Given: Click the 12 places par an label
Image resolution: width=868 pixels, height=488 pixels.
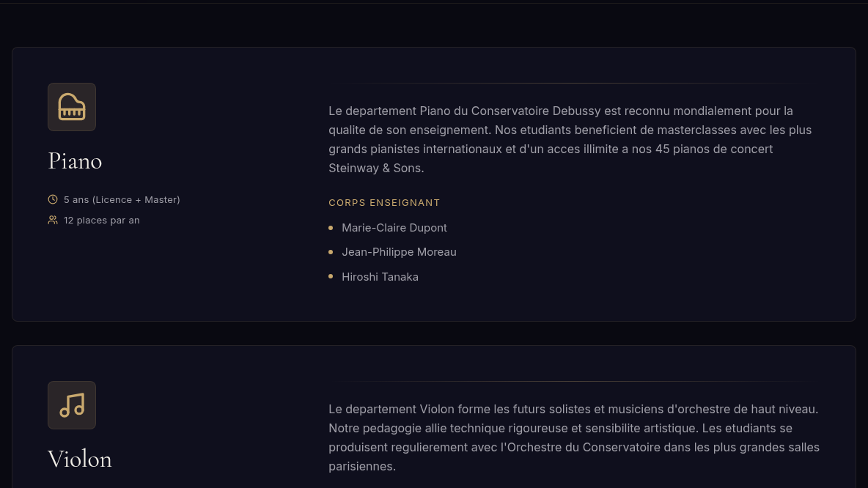Looking at the screenshot, I should (x=101, y=221).
